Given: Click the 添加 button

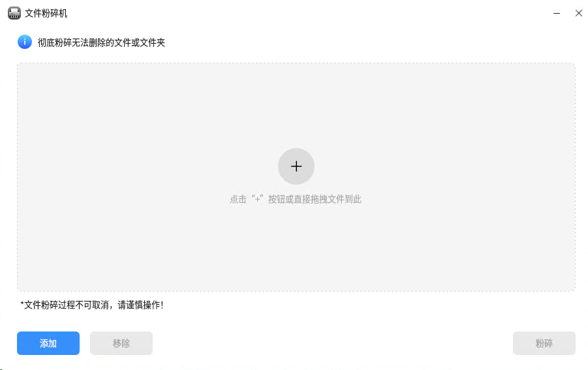Looking at the screenshot, I should click(x=48, y=343).
